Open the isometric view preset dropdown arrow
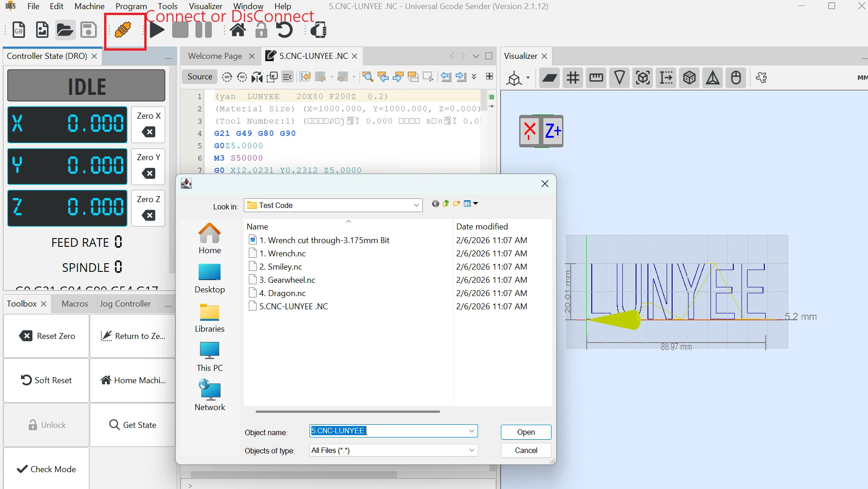This screenshot has height=489, width=868. click(528, 78)
